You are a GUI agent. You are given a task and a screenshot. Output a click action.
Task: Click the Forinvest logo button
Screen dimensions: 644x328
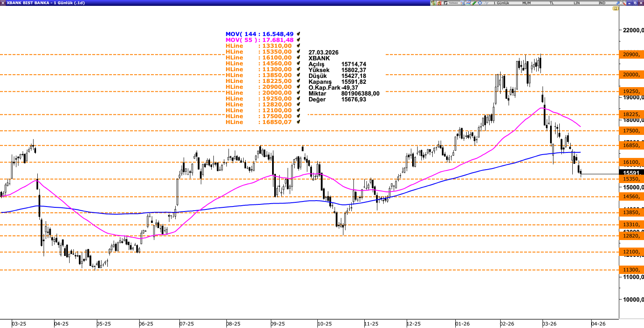click(x=450, y=3)
